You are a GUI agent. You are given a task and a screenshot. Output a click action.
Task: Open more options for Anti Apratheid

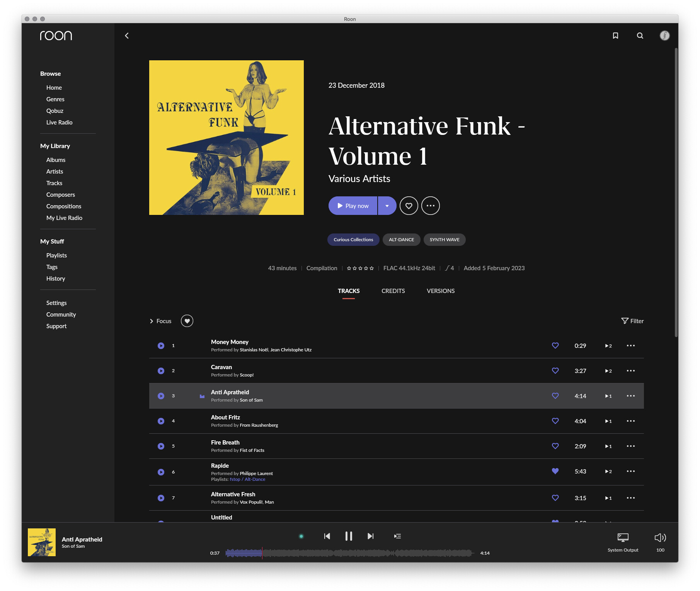630,396
